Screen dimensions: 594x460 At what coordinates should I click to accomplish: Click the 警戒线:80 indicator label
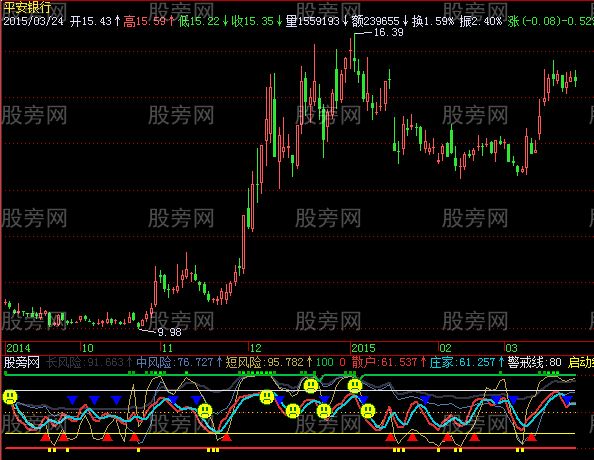(535, 363)
